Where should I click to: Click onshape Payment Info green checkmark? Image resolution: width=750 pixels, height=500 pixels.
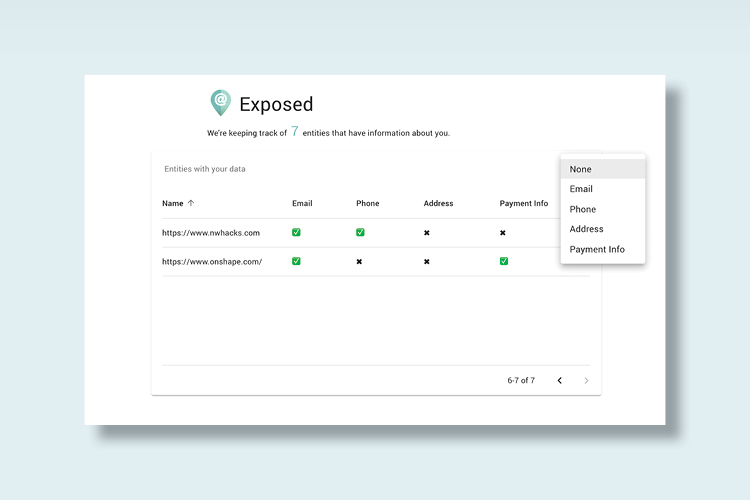coord(504,261)
